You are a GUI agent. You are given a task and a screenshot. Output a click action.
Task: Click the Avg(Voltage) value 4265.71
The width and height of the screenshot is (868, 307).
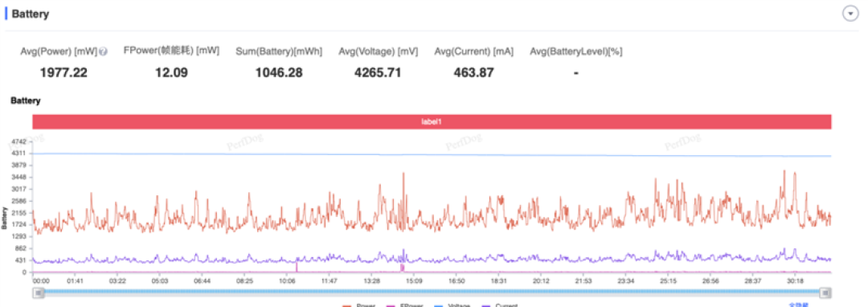pos(378,72)
